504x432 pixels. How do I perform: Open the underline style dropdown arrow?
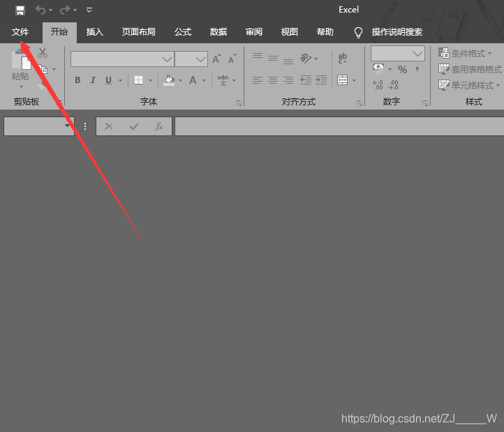tap(120, 80)
